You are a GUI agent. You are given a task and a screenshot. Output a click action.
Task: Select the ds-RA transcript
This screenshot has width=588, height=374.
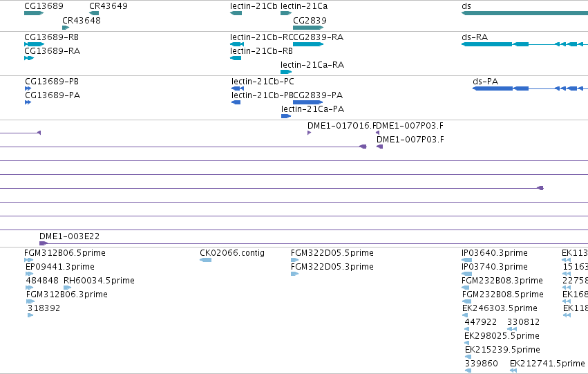524,44
